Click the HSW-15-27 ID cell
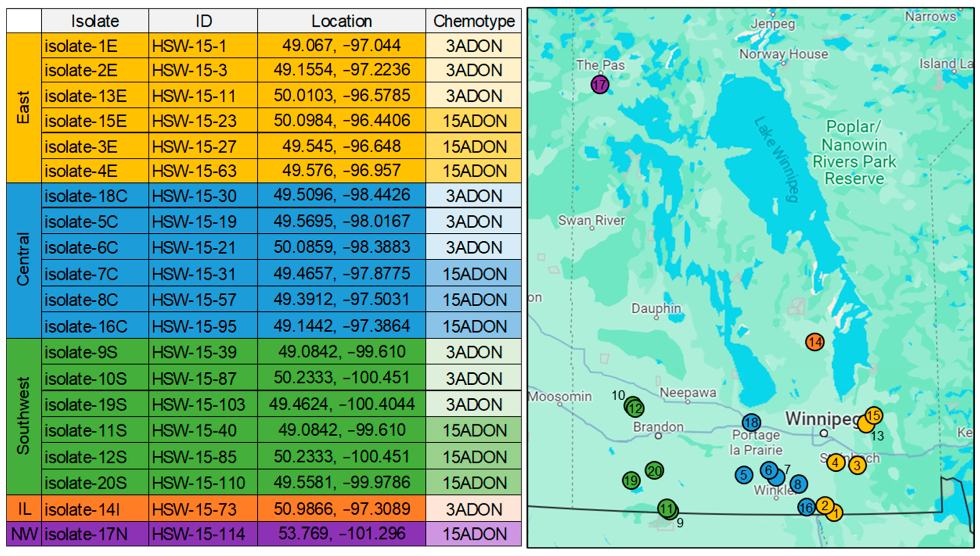This screenshot has width=980, height=556. click(x=203, y=146)
